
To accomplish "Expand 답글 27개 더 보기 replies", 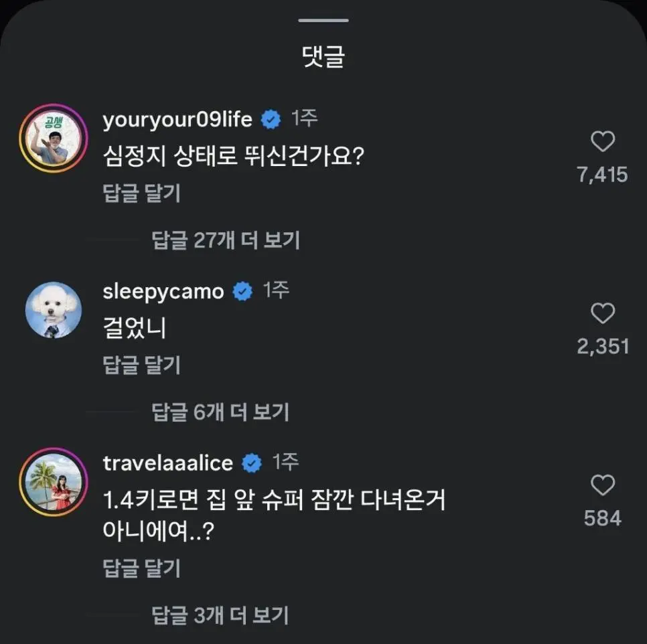I will 226,240.
